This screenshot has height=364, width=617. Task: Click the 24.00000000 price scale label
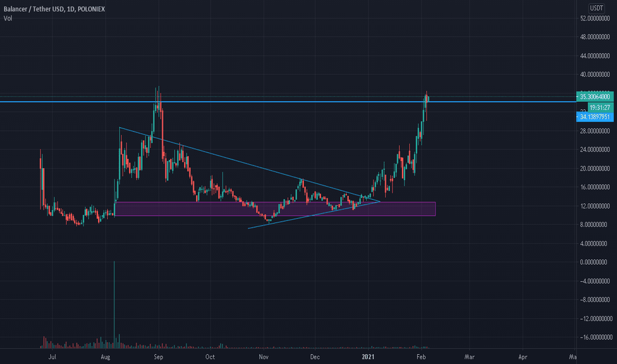[x=594, y=150]
